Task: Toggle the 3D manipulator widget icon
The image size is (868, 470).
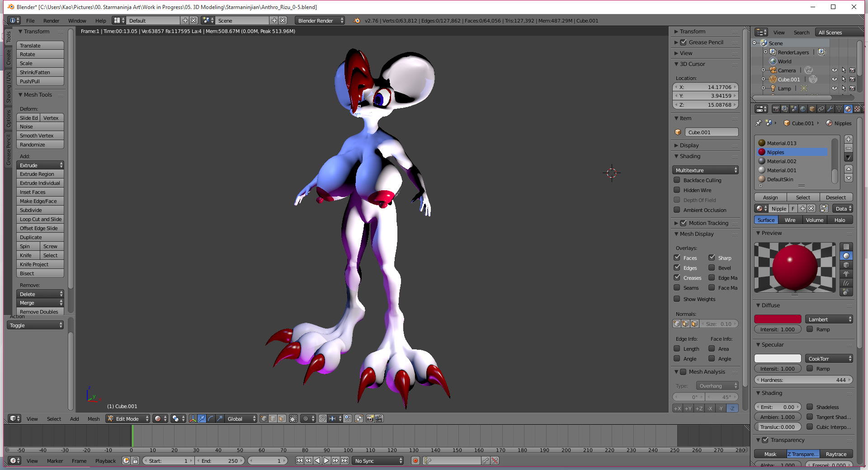Action: [x=193, y=418]
